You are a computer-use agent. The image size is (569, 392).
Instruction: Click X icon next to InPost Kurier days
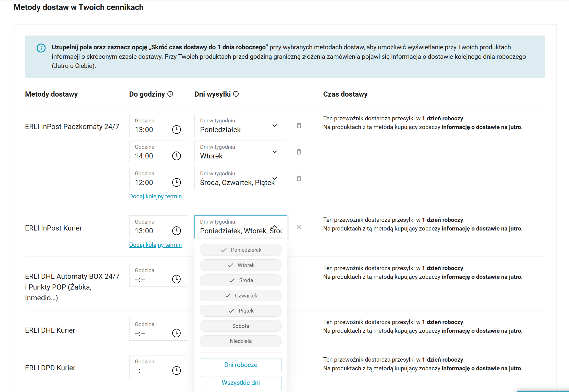[299, 227]
